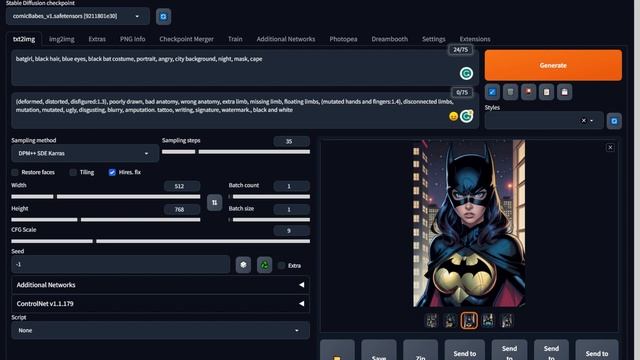Open the Dreambooth tab

[389, 39]
